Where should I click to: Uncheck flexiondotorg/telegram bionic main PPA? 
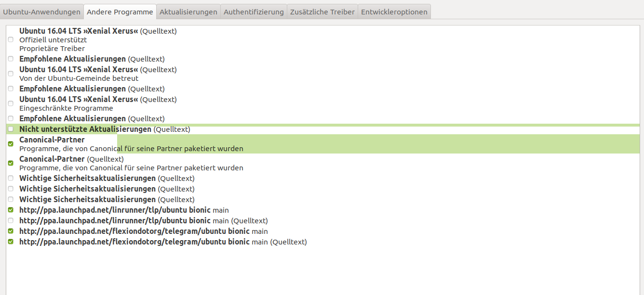click(x=11, y=231)
